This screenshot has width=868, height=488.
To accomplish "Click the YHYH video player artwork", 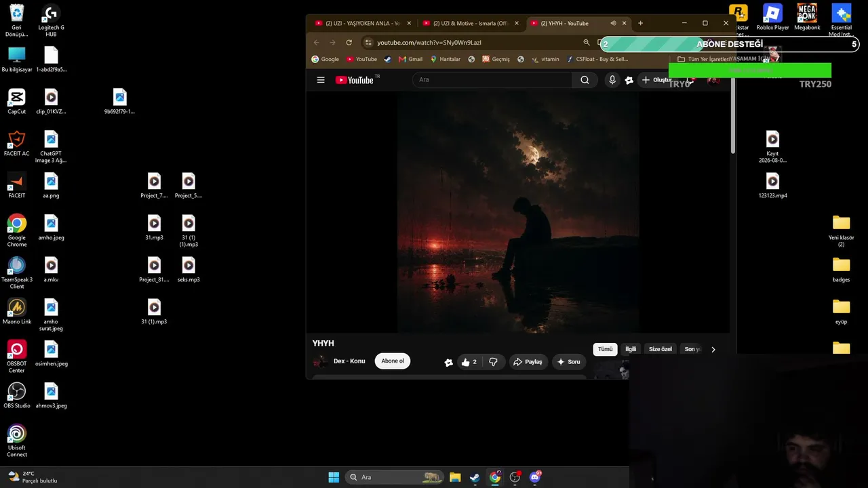I will click(x=518, y=213).
